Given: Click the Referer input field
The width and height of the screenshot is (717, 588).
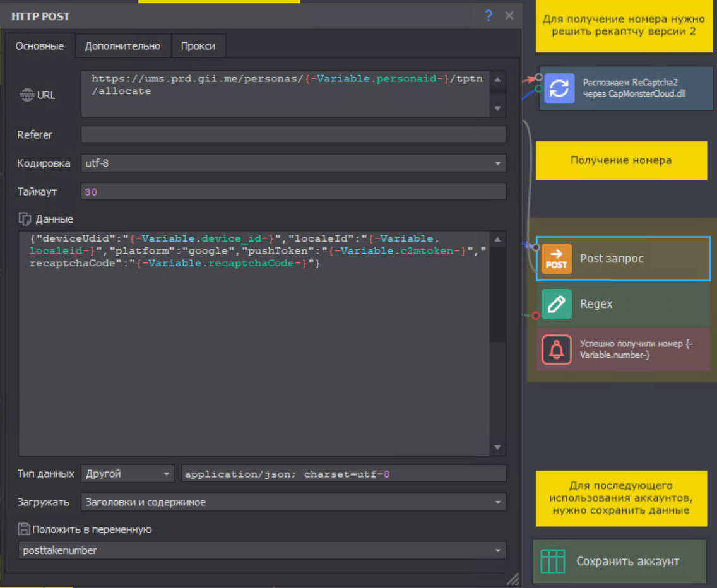Looking at the screenshot, I should tap(293, 134).
